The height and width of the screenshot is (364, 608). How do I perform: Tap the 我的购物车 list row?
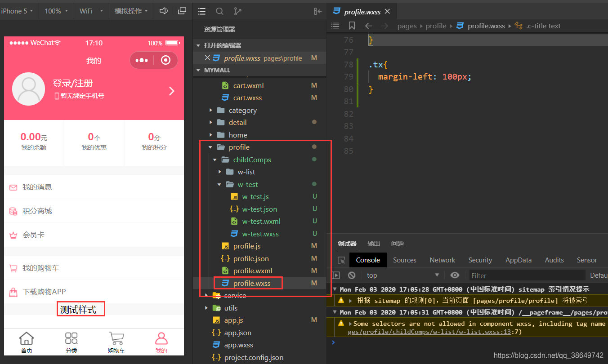tap(94, 268)
